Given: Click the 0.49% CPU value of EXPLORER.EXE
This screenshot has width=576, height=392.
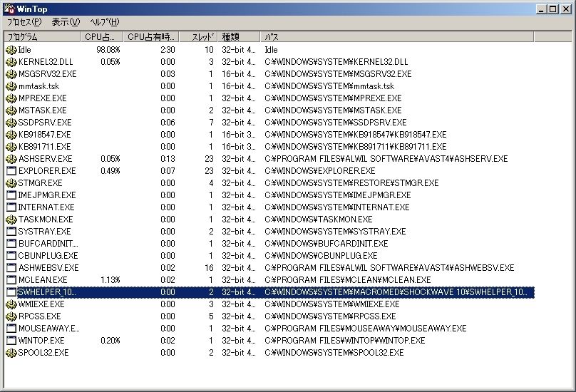Looking at the screenshot, I should [x=110, y=171].
